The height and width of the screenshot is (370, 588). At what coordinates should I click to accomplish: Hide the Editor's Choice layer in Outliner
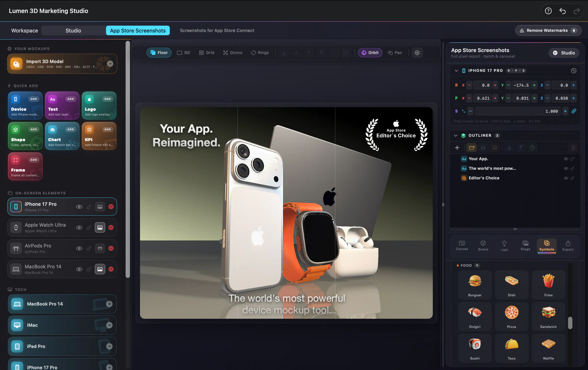[x=566, y=178]
